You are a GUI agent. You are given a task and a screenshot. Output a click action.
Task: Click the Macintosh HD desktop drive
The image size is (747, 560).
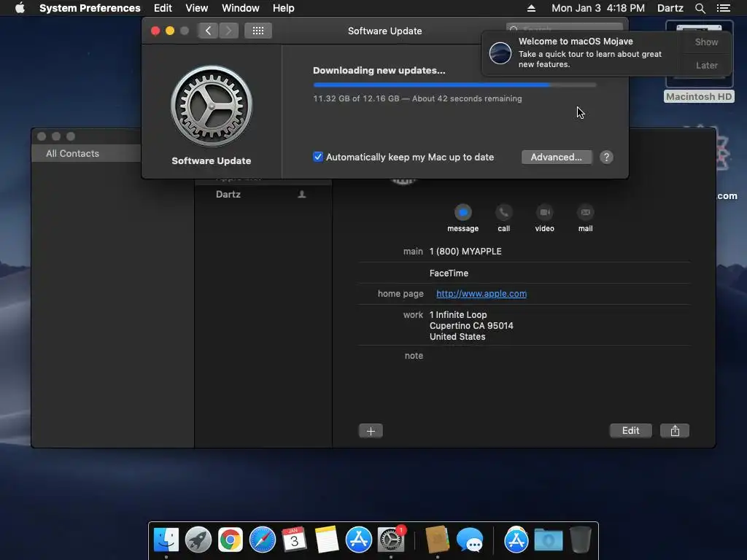(699, 62)
